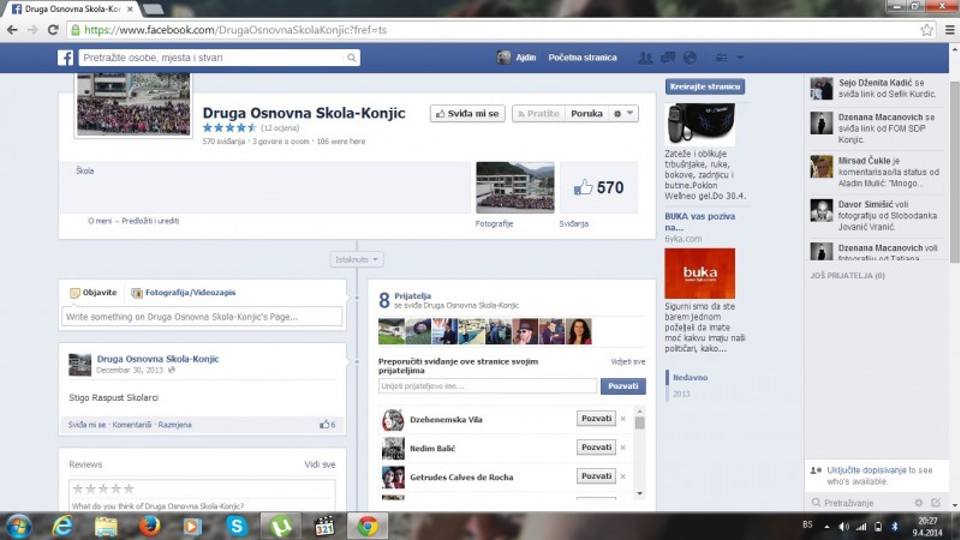Screen dimensions: 960x540
Task: Click BUKA vas poziva na ad link
Action: (x=700, y=222)
